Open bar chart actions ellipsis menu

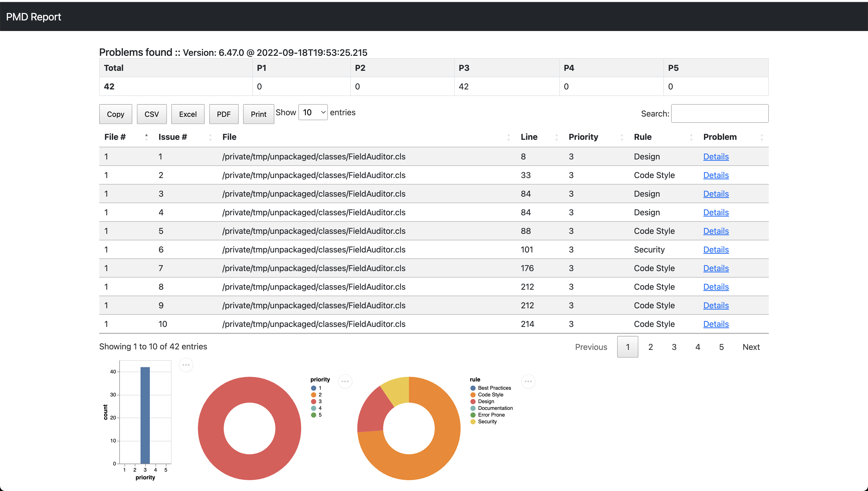click(x=186, y=365)
